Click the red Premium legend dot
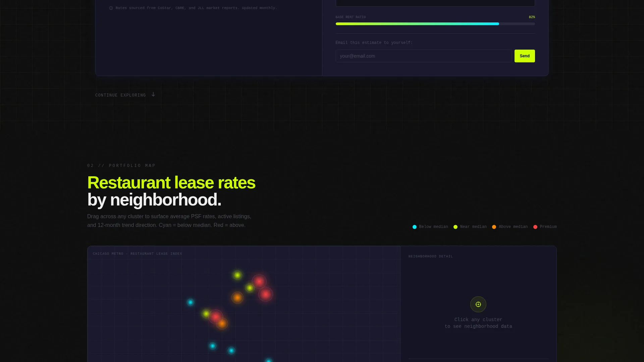644x362 pixels. (x=535, y=227)
